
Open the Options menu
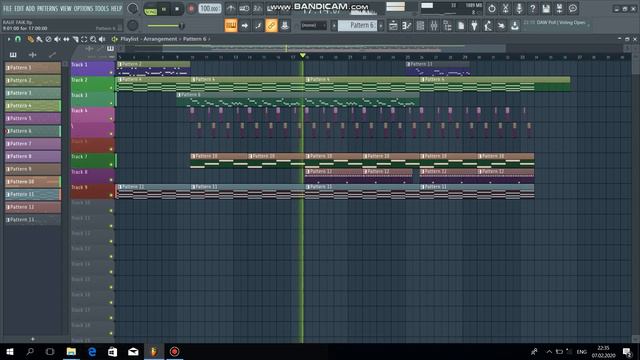click(x=83, y=9)
